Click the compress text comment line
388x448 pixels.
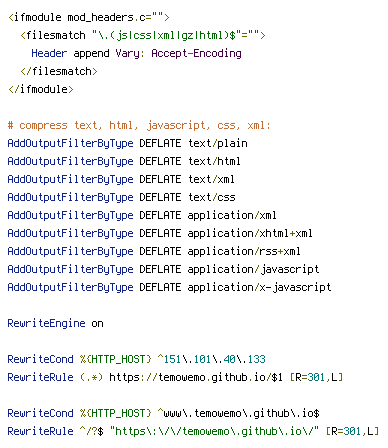[139, 126]
